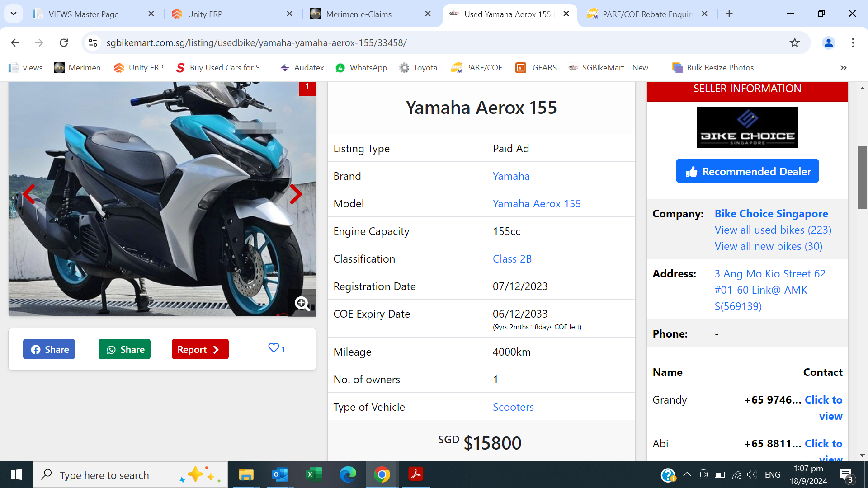Expand hidden bookmarks with double chevron

click(843, 68)
